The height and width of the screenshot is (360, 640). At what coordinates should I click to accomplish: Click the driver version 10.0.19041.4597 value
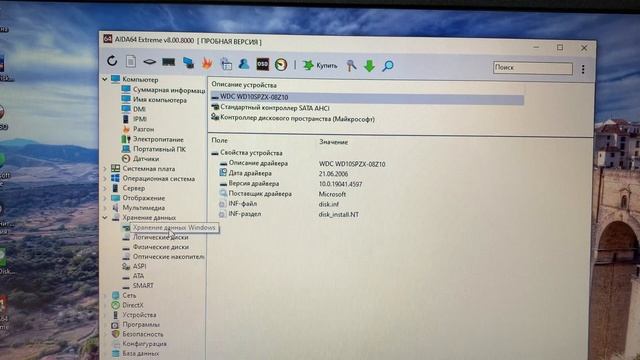[x=340, y=184]
